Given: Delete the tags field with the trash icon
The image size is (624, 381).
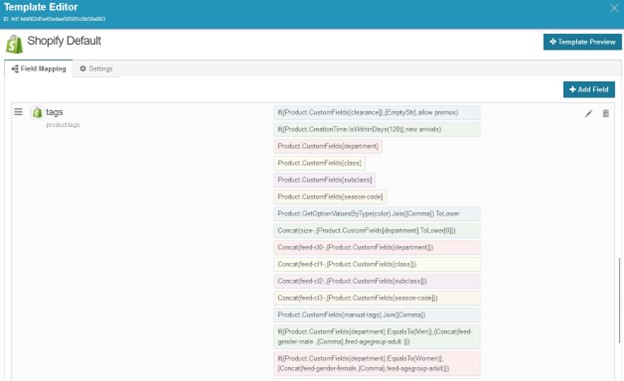Looking at the screenshot, I should point(606,113).
